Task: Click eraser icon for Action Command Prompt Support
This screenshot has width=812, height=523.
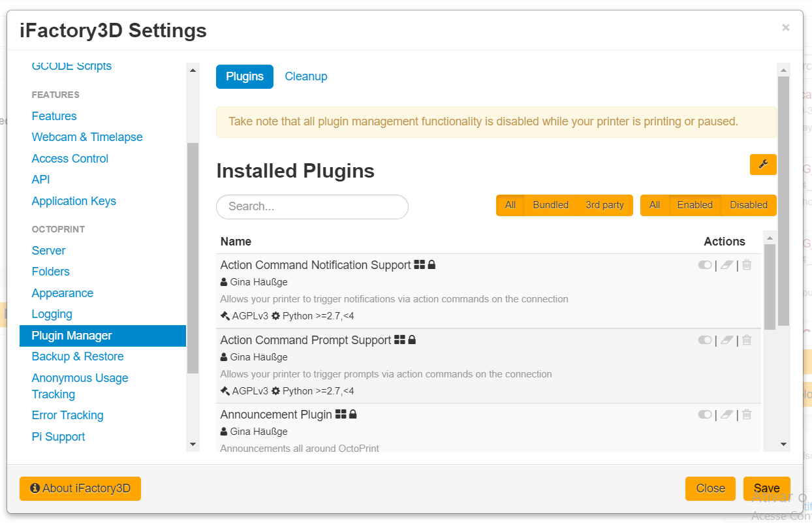Action: (x=727, y=340)
